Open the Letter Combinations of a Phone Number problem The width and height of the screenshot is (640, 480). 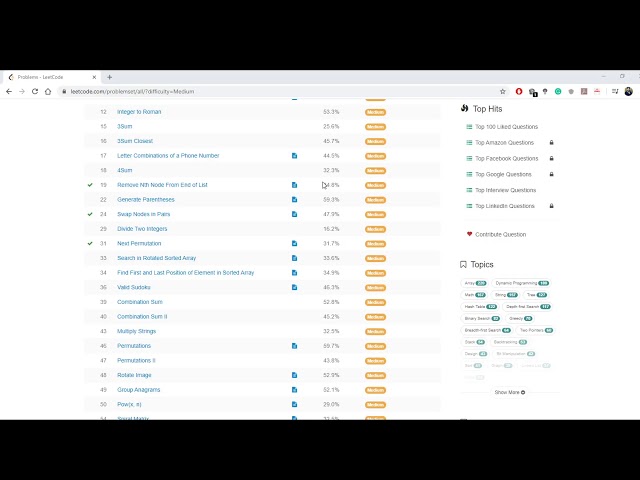[x=168, y=156]
